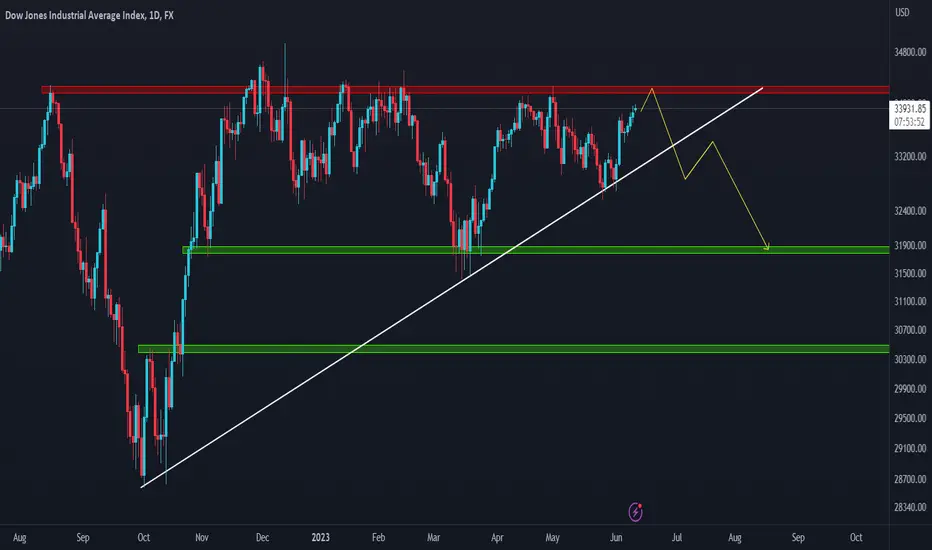Select the lower green support zone near 30300
This screenshot has width=932, height=550.
pyautogui.click(x=514, y=349)
